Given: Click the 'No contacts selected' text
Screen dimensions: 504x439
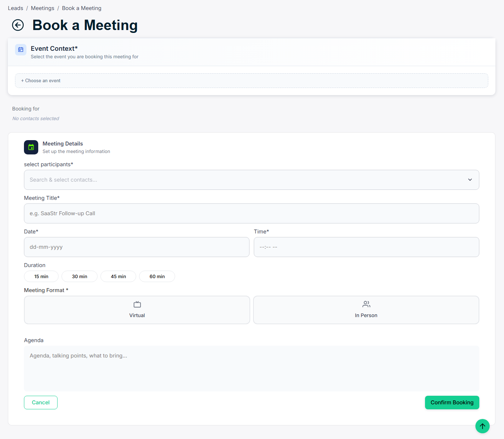Looking at the screenshot, I should tap(36, 118).
